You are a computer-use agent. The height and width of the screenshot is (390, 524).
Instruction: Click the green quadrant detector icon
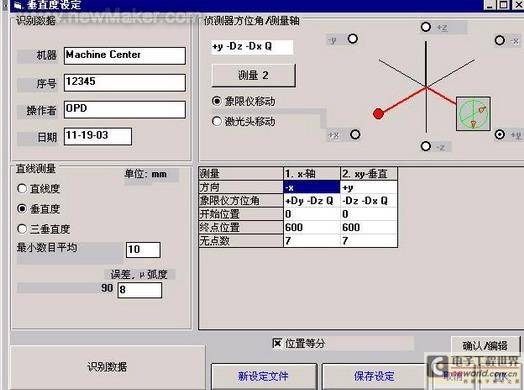tap(473, 114)
